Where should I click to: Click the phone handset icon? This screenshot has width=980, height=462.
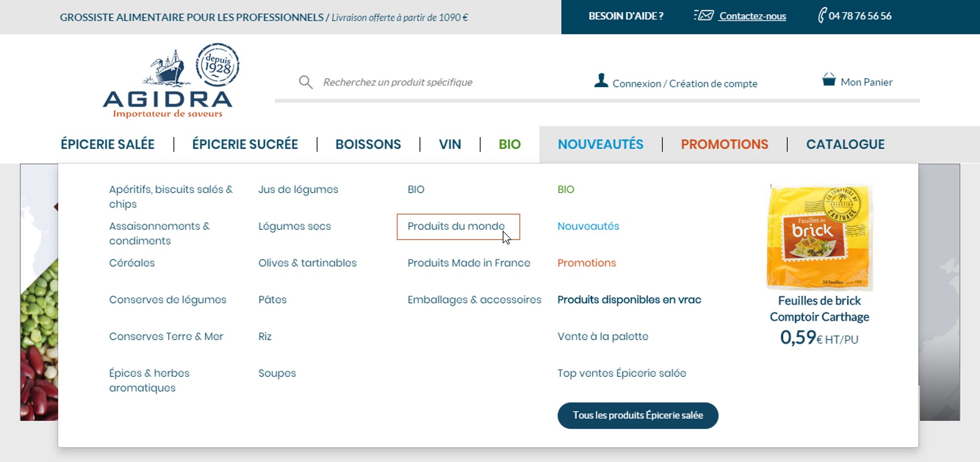coord(822,16)
